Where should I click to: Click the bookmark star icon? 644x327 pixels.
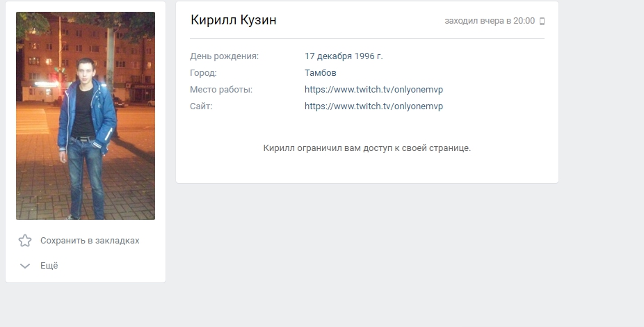(x=25, y=241)
